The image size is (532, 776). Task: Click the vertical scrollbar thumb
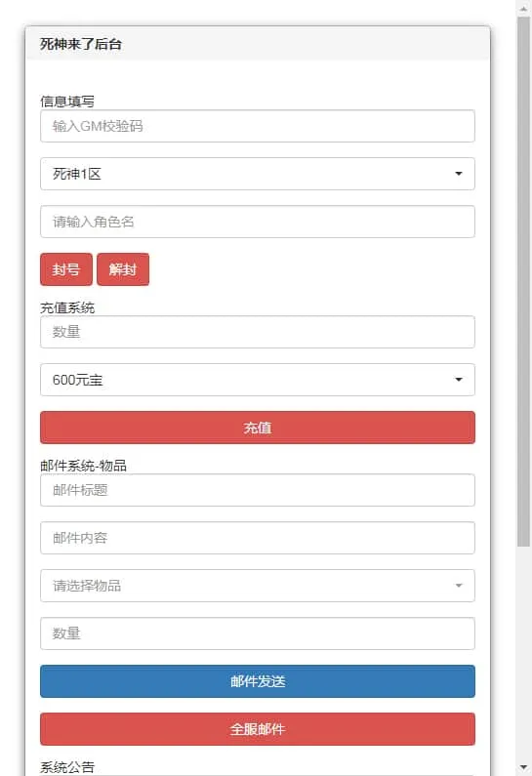523,281
